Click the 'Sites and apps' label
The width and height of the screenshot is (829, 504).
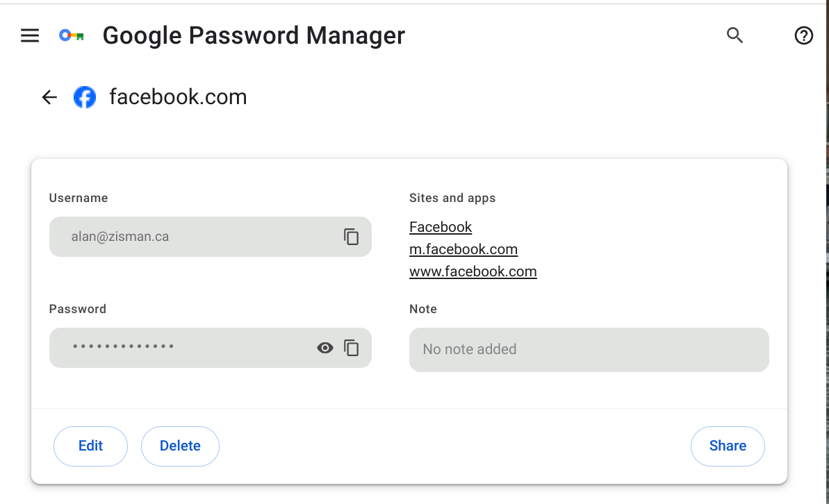pyautogui.click(x=452, y=198)
